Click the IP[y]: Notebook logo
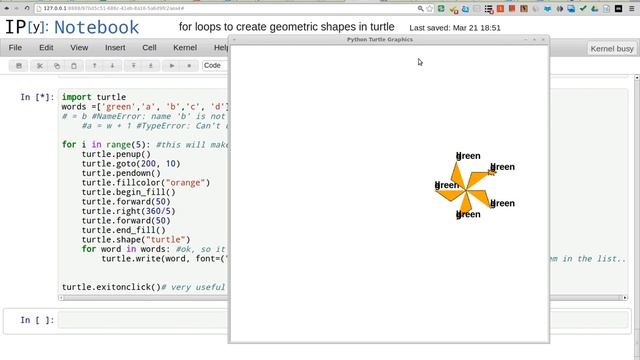This screenshot has width=640, height=360. point(72,27)
